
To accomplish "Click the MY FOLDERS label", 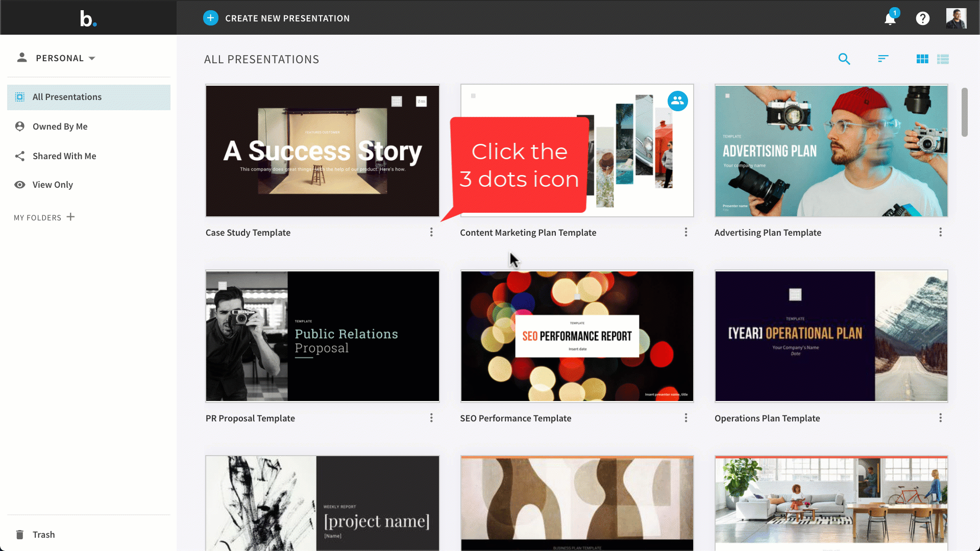I will [x=37, y=218].
